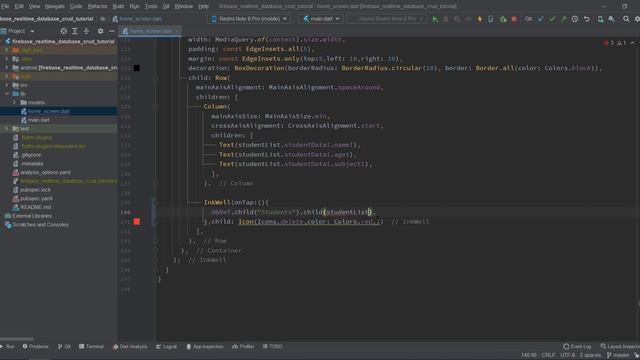Stop the running app with red square
The height and width of the screenshot is (360, 640).
click(514, 19)
